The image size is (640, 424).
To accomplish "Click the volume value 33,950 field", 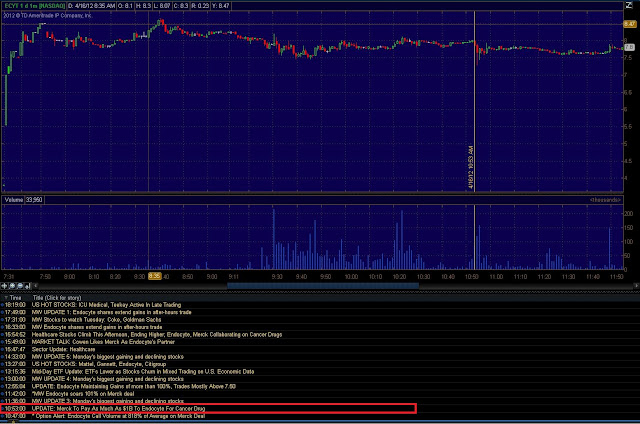I will click(x=34, y=200).
